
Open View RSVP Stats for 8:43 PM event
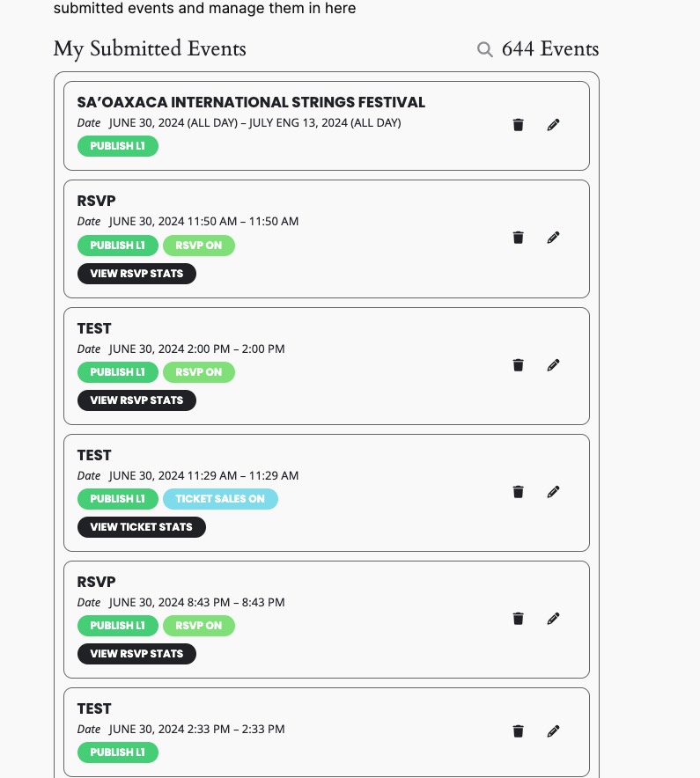coord(136,653)
